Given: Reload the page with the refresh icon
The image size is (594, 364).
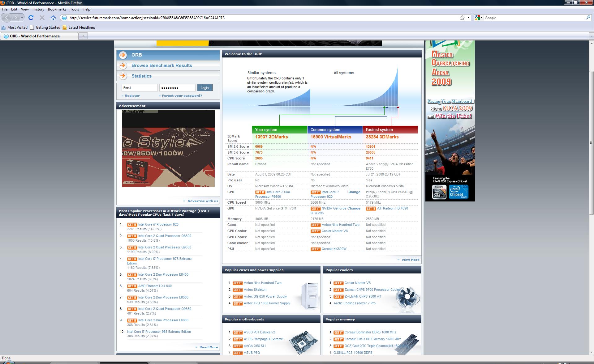Looking at the screenshot, I should point(31,18).
